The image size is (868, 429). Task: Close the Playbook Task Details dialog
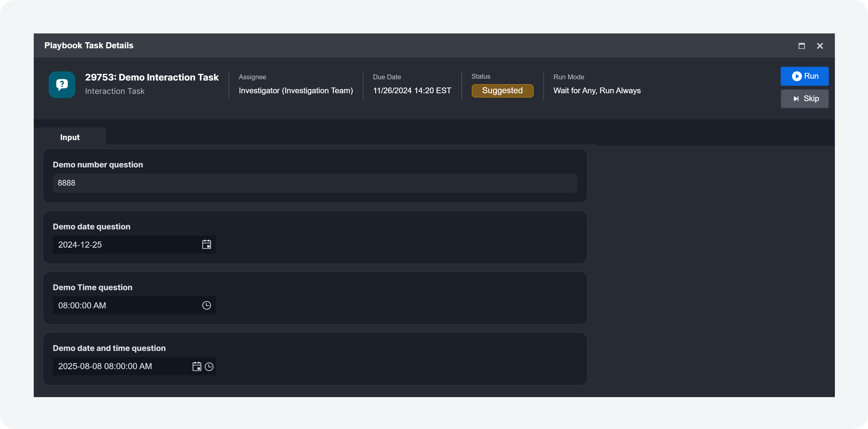819,46
